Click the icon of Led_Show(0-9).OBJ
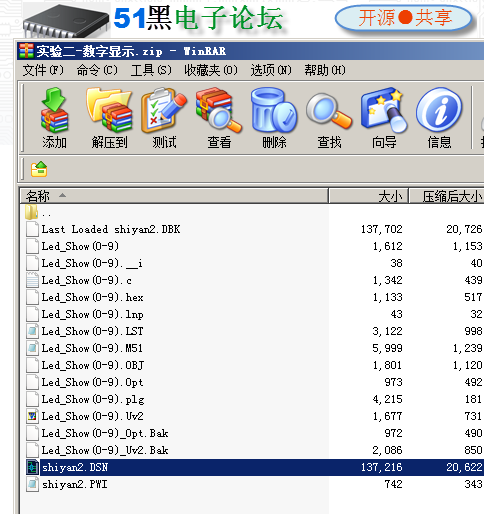The width and height of the screenshot is (484, 514). coord(32,365)
